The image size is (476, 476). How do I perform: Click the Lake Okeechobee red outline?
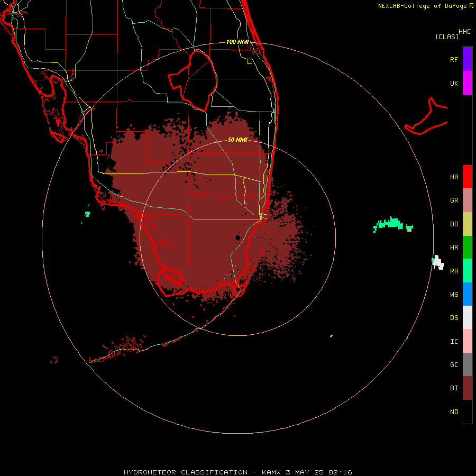193,80
